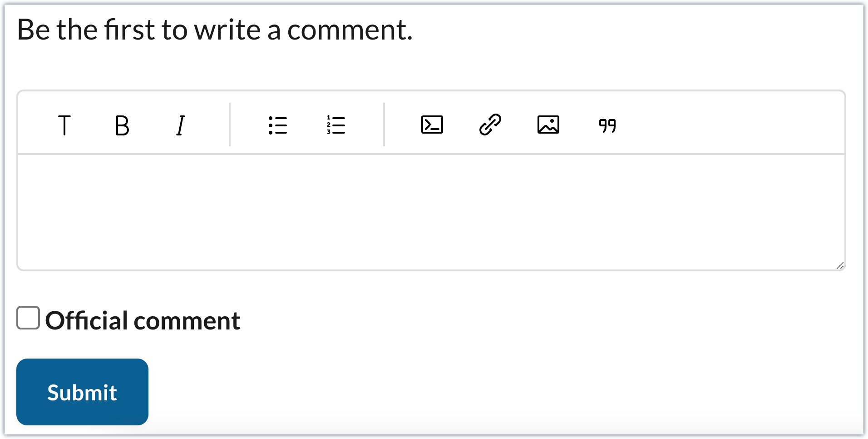Screen dimensions: 868x439
Task: Click the divider after the italic icon
Action: (x=230, y=125)
